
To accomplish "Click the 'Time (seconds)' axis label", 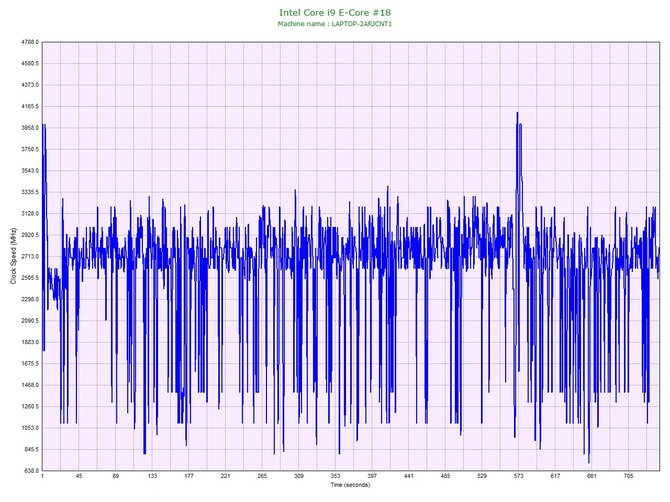I will coord(350,485).
